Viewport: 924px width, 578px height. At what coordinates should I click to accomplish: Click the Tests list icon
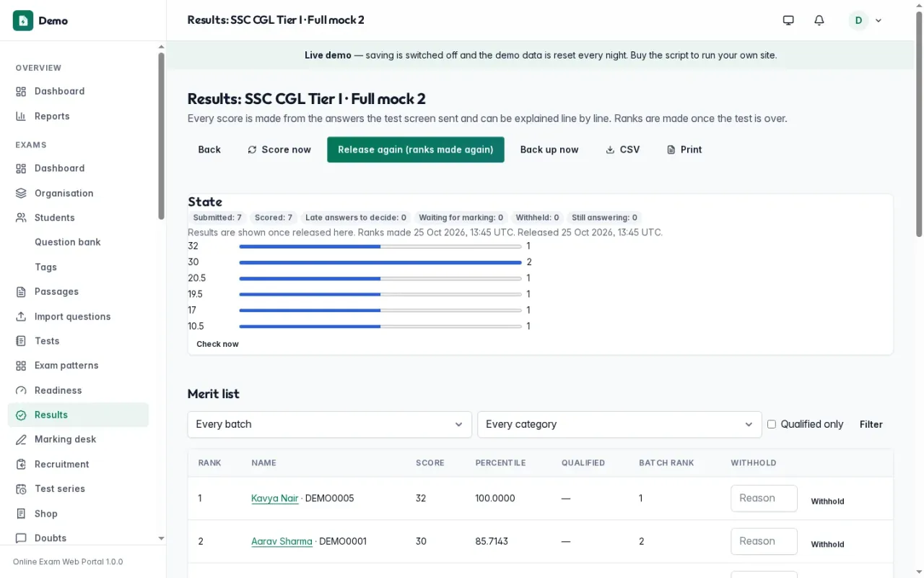pyautogui.click(x=21, y=341)
